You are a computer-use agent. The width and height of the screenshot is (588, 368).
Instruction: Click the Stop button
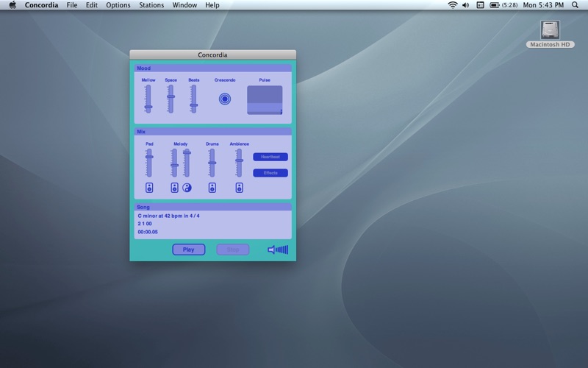pos(233,250)
